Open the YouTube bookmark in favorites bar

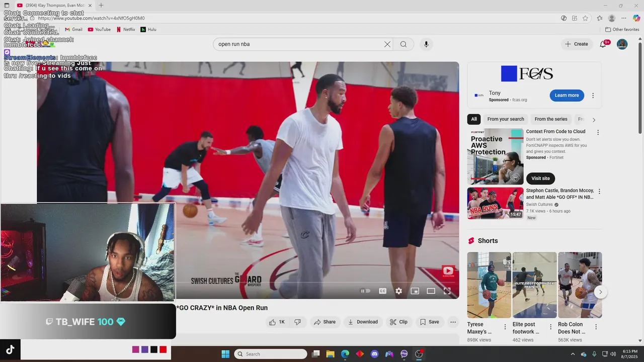99,30
